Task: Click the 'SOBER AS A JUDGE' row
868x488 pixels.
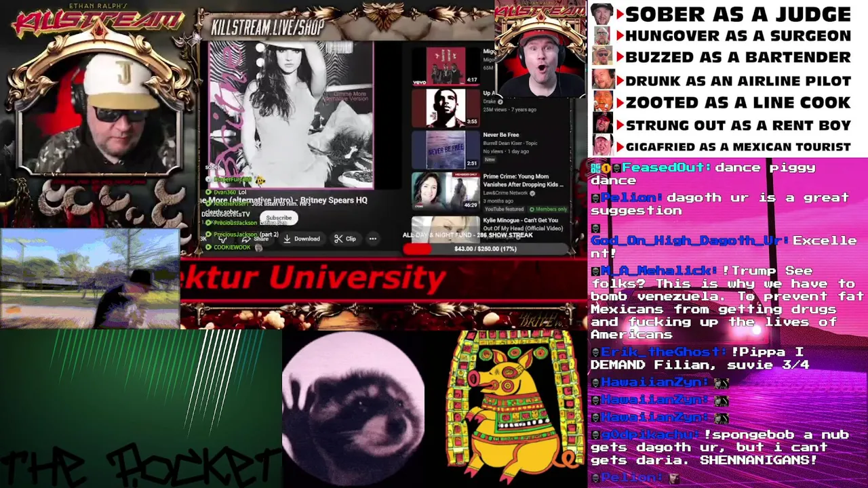Action: point(723,14)
